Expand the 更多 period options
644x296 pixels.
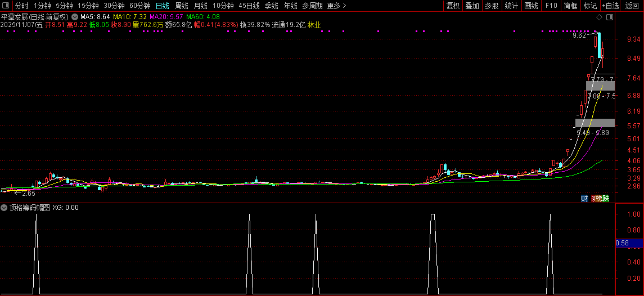[336, 6]
